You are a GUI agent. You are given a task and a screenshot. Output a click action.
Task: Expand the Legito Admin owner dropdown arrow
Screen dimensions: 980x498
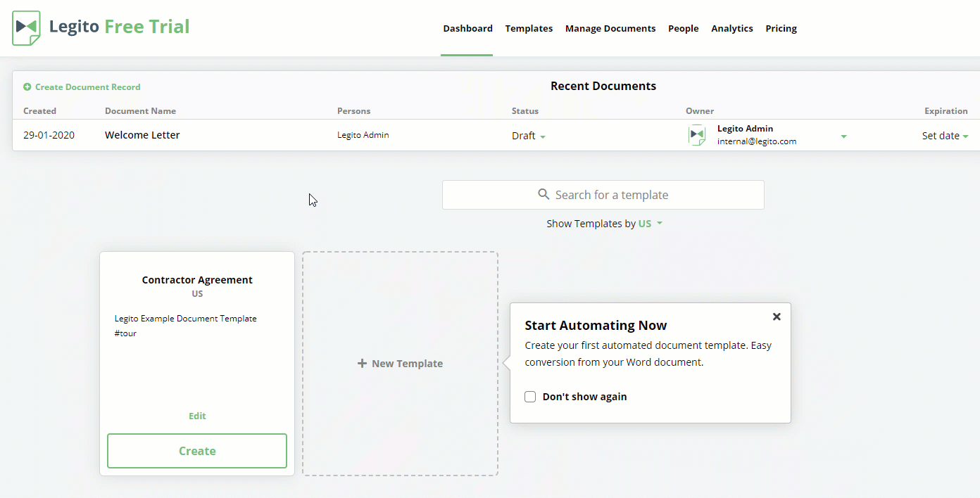click(x=843, y=136)
